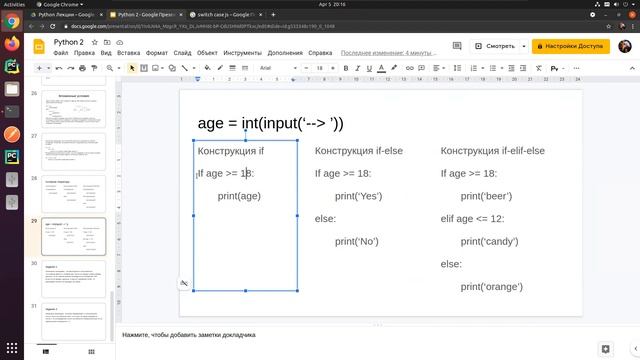The width and height of the screenshot is (640, 360).
Task: Star the Python 2 presentation
Action: coord(95,42)
